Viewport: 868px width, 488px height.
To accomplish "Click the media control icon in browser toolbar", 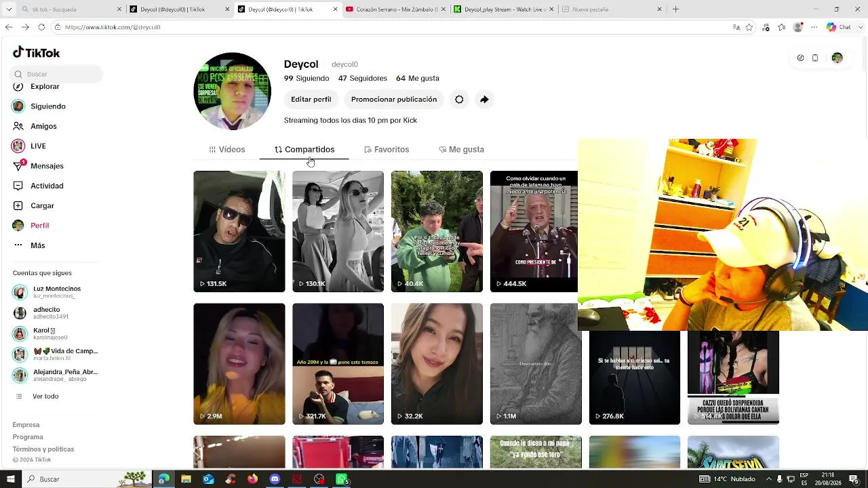I will click(766, 27).
